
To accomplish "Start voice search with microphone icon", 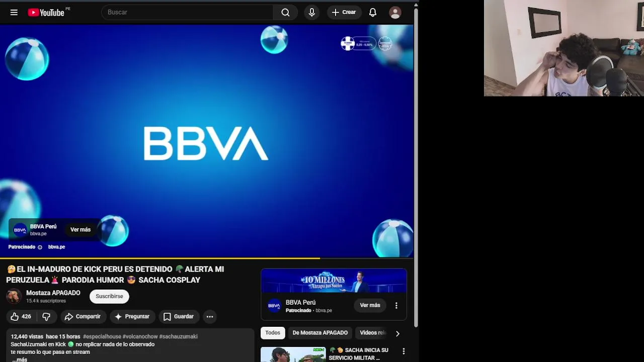I will pos(311,13).
